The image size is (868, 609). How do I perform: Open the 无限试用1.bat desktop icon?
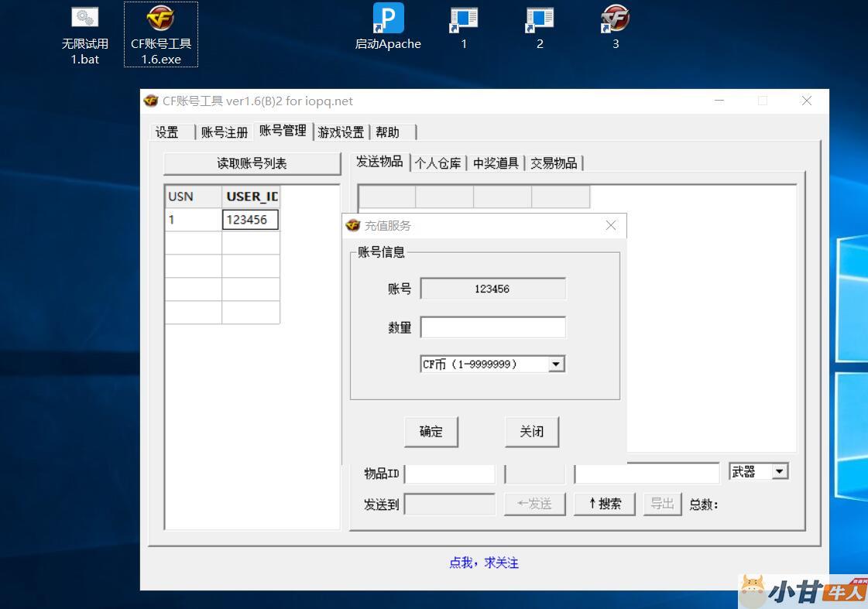point(84,19)
